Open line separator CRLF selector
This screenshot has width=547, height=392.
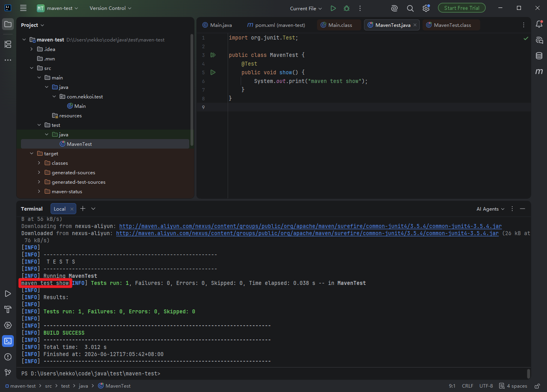click(468, 386)
